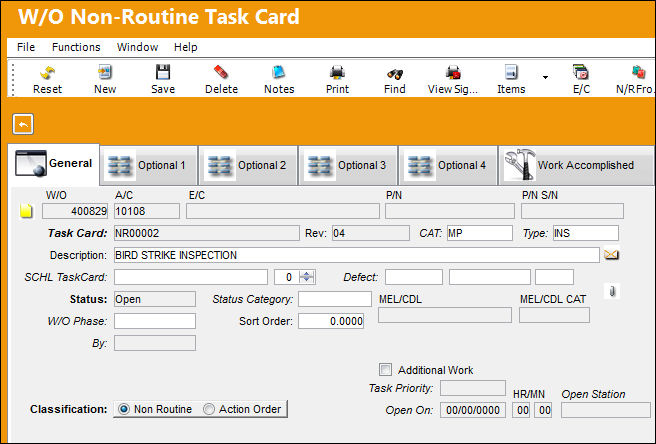Open the Help menu
This screenshot has width=656, height=444.
185,47
